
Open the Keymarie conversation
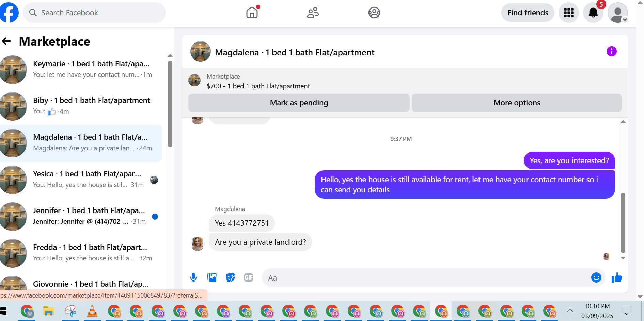tap(81, 69)
